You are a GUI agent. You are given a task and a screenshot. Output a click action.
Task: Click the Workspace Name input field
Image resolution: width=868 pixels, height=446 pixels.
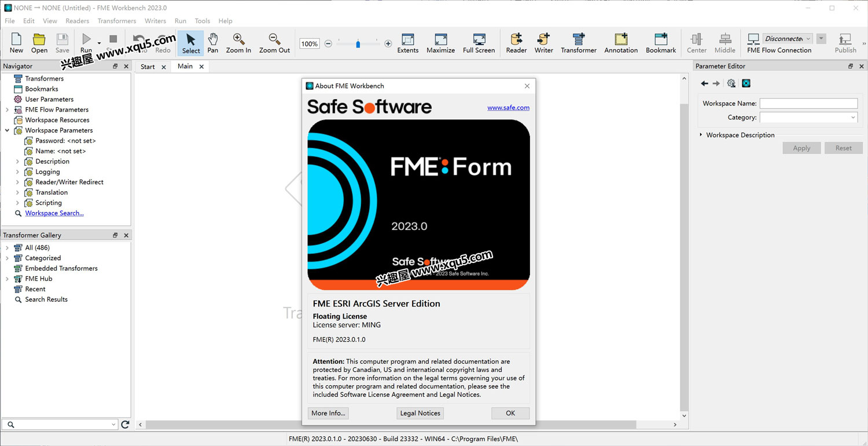pyautogui.click(x=808, y=104)
